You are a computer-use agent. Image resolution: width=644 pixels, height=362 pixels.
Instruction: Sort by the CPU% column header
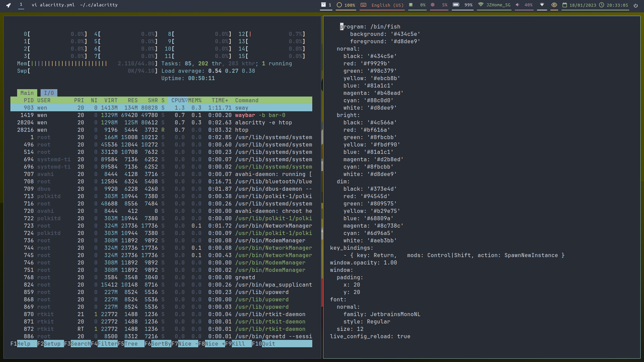coord(178,100)
